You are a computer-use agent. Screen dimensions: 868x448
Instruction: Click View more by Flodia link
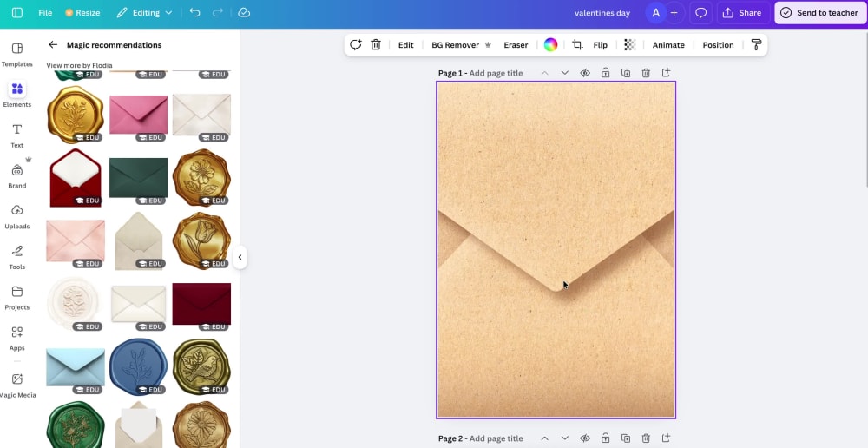[x=79, y=65]
